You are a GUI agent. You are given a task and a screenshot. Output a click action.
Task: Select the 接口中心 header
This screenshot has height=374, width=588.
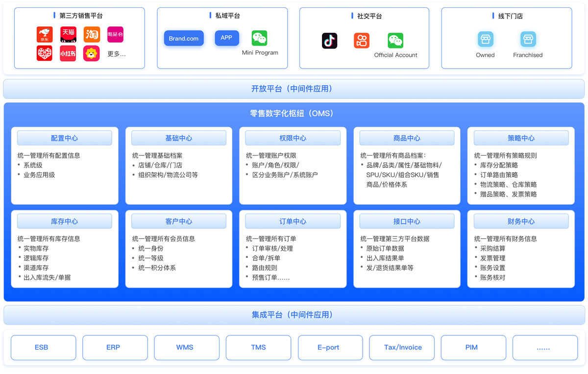[x=407, y=221]
